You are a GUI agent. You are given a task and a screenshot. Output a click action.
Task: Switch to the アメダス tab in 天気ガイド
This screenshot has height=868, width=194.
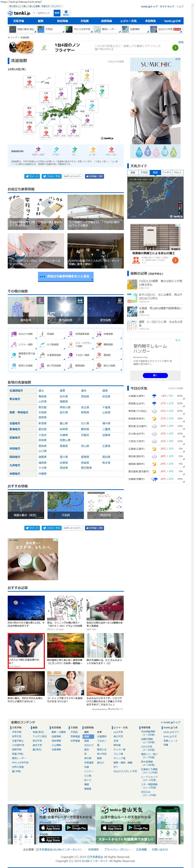pyautogui.click(x=166, y=172)
